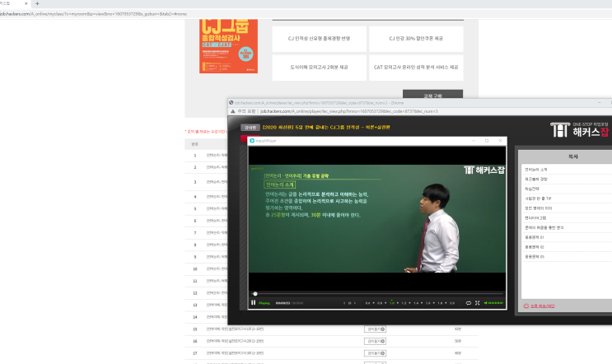Click lecture play button in row 16
The width and height of the screenshot is (612, 364).
point(375,342)
